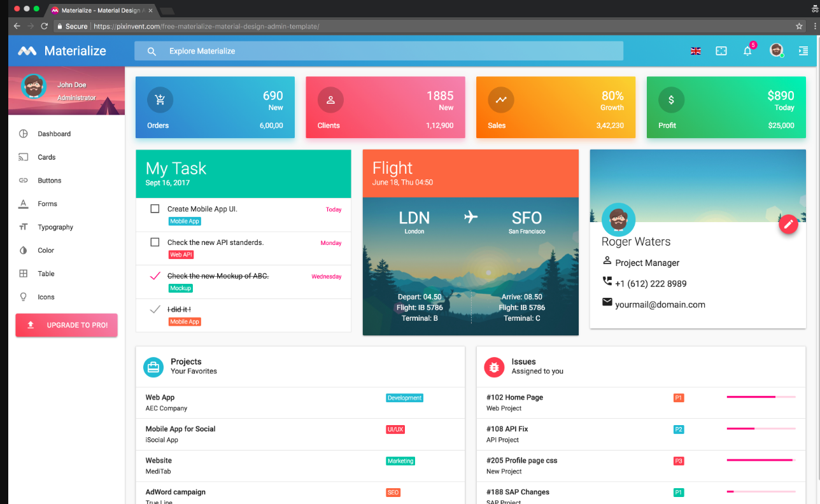Click the bug icon in Issues panel
The width and height of the screenshot is (820, 504).
pos(494,367)
